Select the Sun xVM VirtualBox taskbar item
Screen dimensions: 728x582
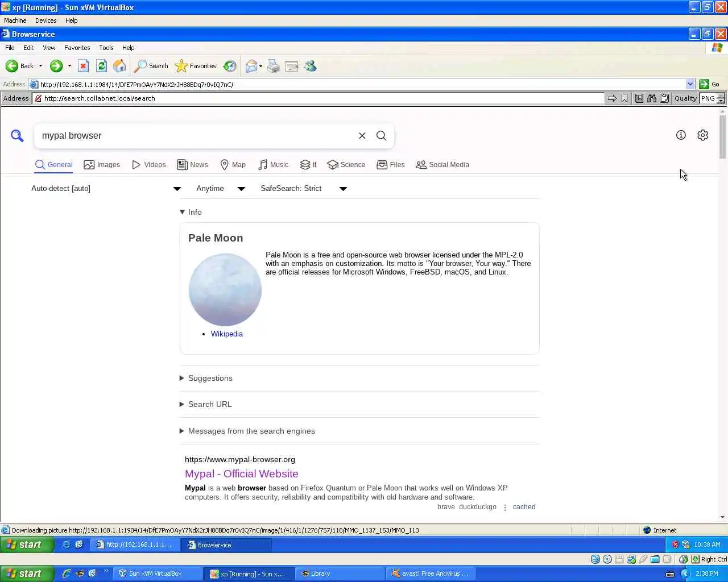[x=157, y=573]
